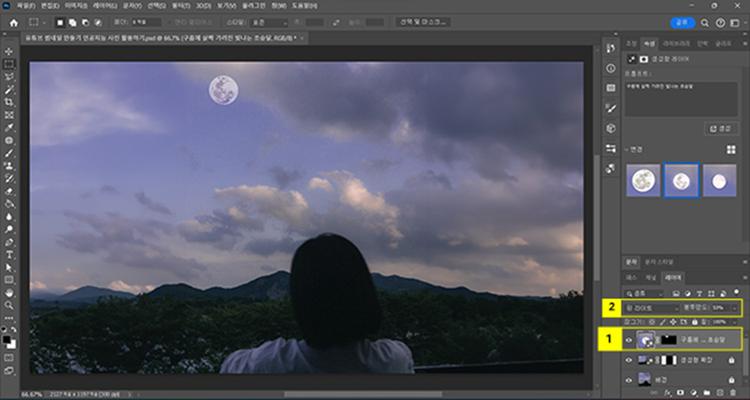
Task: Hide the top generative moon layer
Action: tap(629, 340)
